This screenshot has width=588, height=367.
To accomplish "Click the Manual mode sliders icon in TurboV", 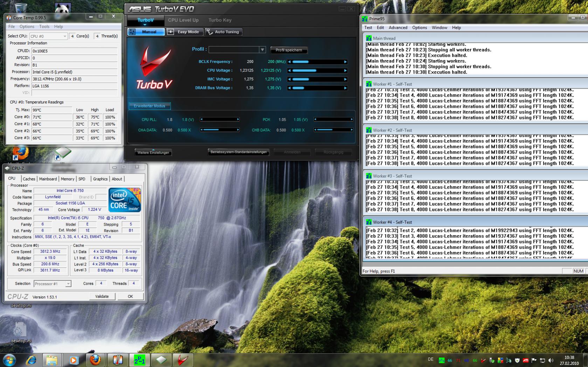I will pyautogui.click(x=132, y=32).
